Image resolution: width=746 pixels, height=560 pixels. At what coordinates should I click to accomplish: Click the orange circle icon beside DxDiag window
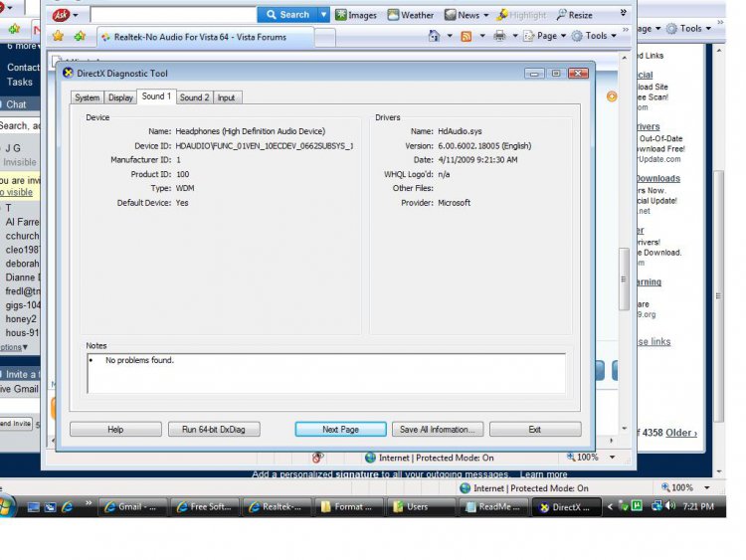[612, 96]
